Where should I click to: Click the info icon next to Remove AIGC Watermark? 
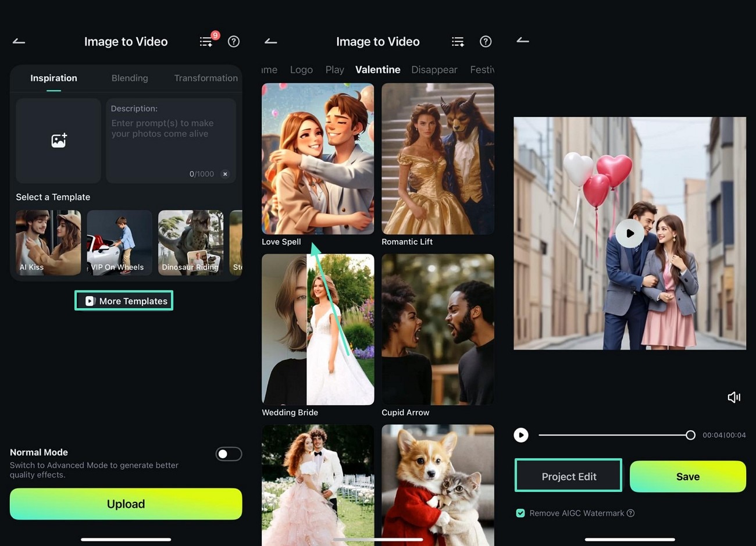(632, 513)
